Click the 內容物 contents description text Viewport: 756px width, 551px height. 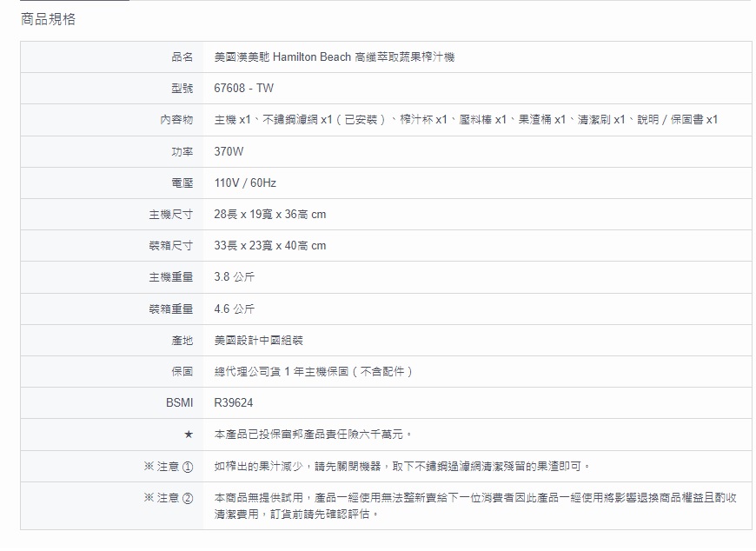click(x=466, y=120)
